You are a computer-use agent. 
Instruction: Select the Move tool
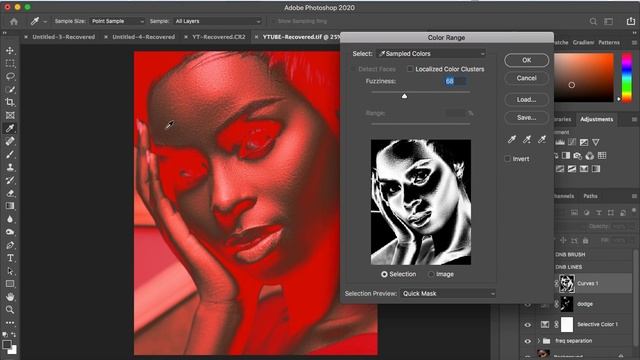coord(10,51)
